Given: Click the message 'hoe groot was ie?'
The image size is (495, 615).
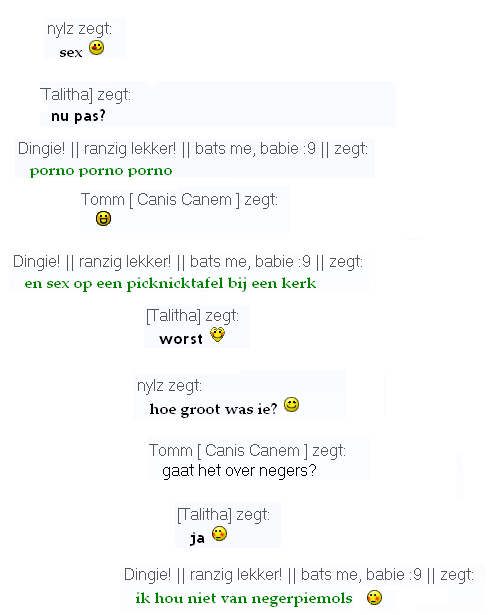Looking at the screenshot, I should [213, 409].
